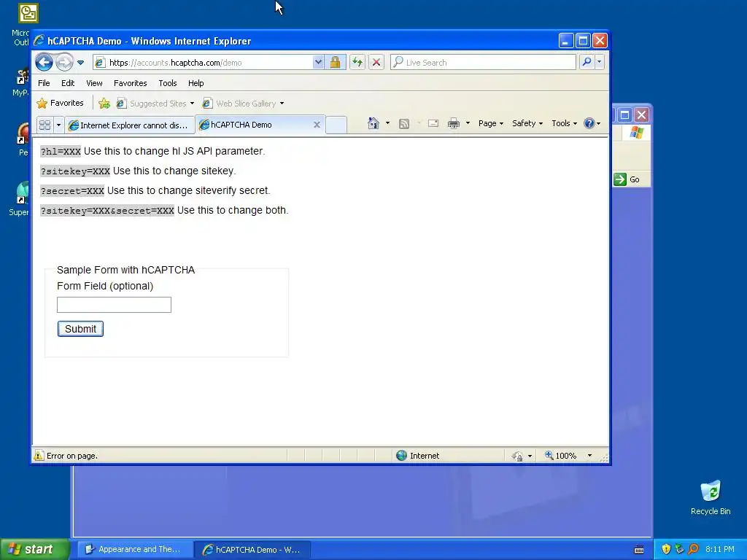747x560 pixels.
Task: Open the View menu
Action: click(94, 83)
